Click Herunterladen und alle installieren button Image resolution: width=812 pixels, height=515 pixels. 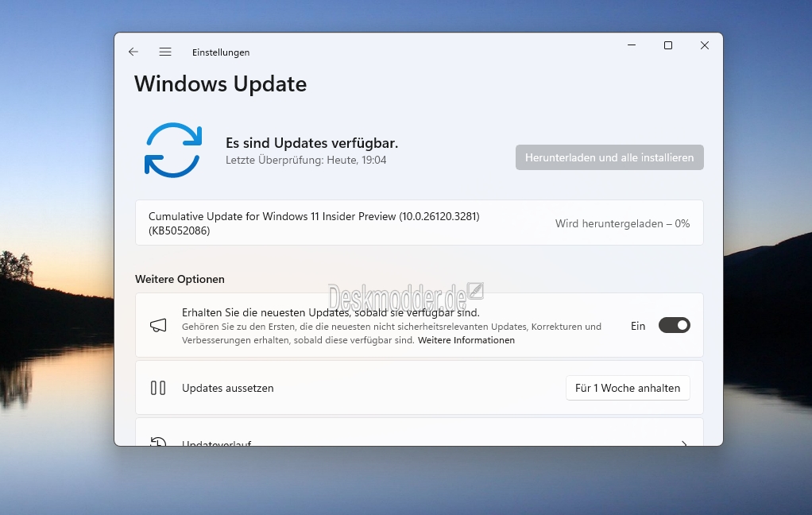[x=609, y=157]
